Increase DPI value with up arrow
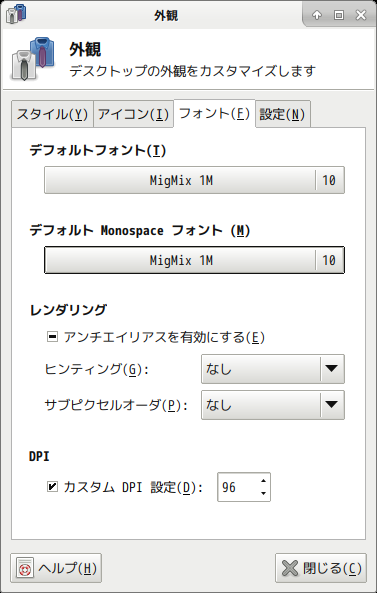 [263, 481]
